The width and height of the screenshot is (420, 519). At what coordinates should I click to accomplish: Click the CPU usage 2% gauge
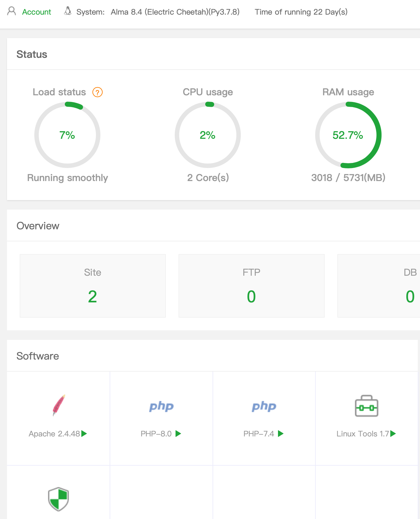click(x=208, y=135)
